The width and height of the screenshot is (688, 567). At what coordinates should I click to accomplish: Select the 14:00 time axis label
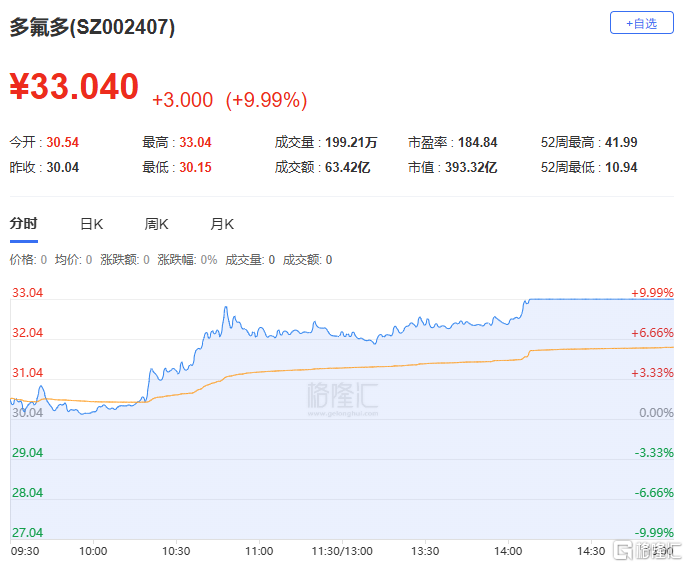click(508, 550)
